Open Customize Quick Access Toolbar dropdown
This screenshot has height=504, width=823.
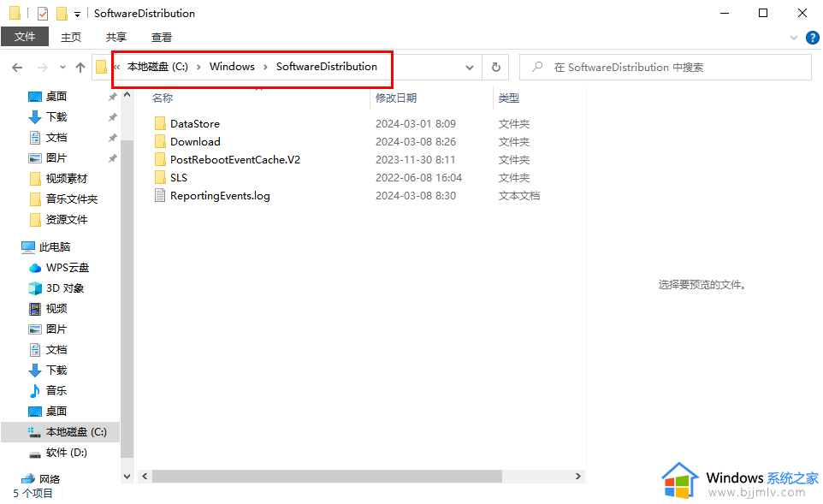coord(77,15)
